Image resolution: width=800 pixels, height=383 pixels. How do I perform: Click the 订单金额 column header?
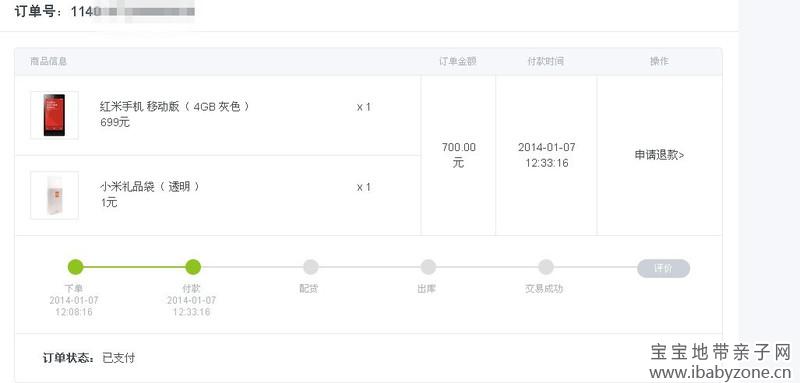point(458,61)
